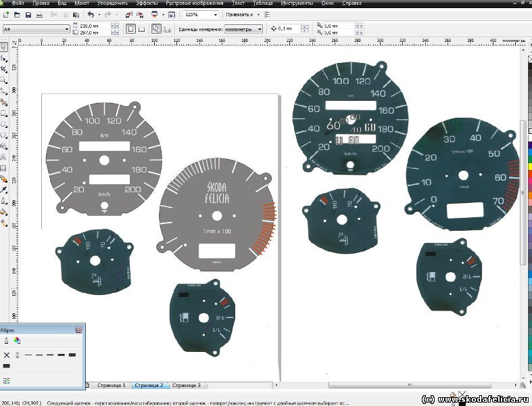Click the nudge offset 0,1 мм field
This screenshot has height=406, width=532.
tap(289, 29)
